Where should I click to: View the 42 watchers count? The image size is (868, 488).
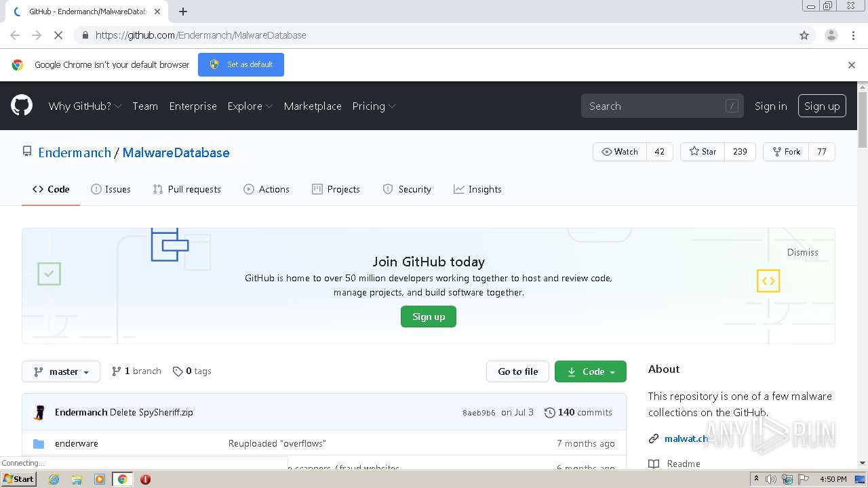coord(659,152)
